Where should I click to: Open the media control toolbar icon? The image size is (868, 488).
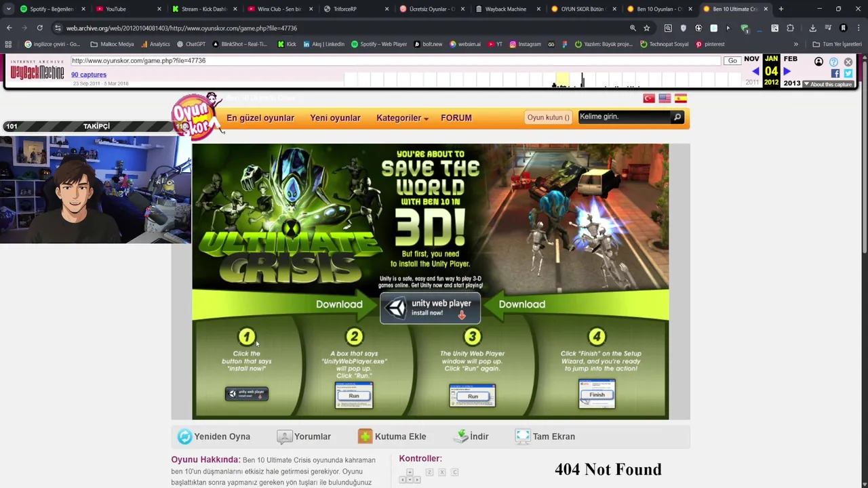tap(828, 28)
